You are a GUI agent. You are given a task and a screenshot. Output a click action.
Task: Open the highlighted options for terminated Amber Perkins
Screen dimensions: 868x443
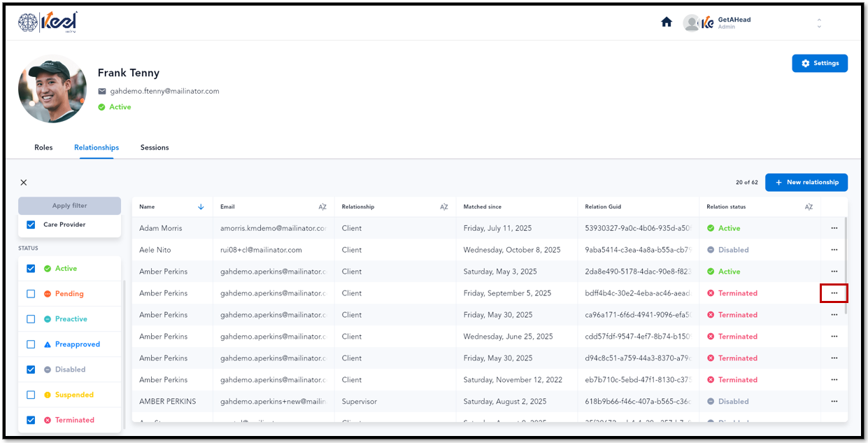(x=834, y=293)
